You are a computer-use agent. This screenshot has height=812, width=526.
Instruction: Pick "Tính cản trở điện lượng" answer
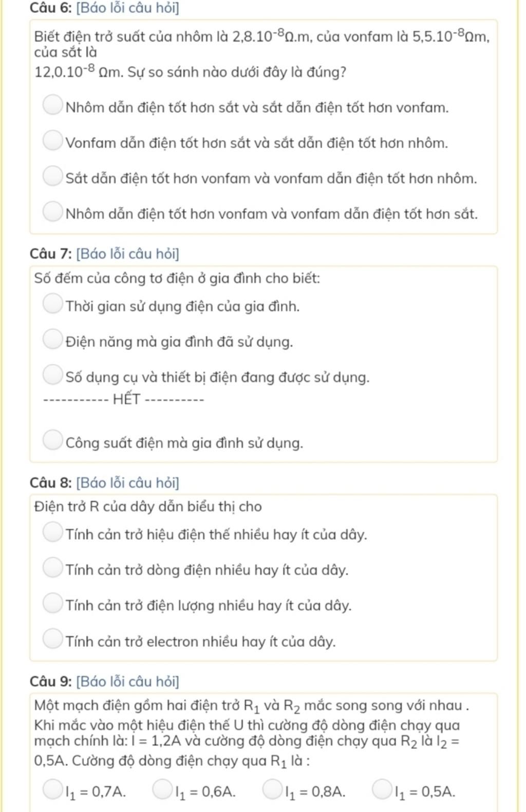(52, 603)
